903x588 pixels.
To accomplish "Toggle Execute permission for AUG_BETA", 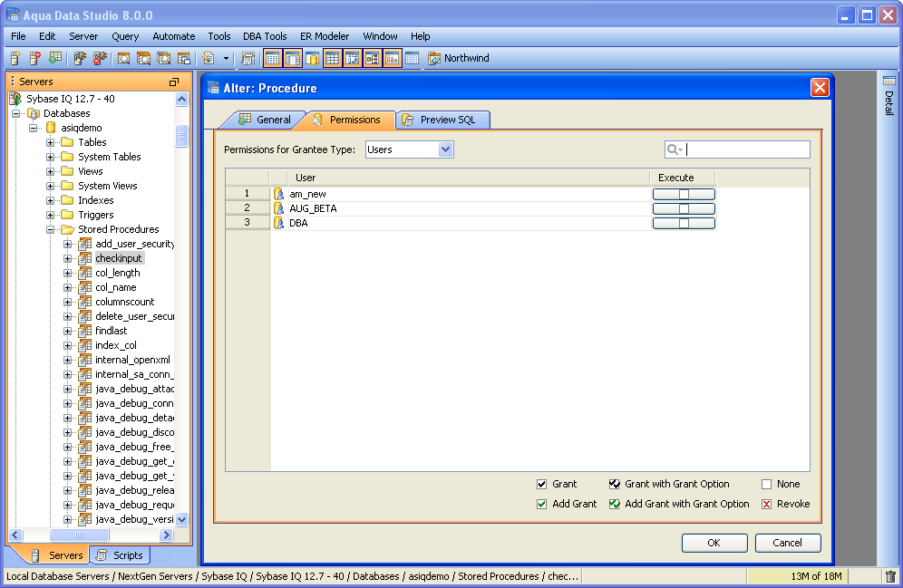I will pos(684,208).
